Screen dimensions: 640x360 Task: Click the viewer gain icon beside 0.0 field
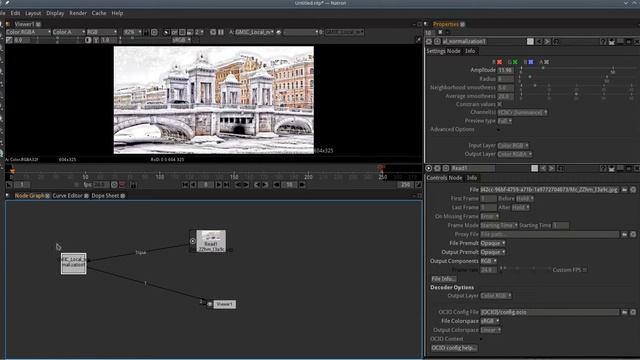(x=9, y=40)
